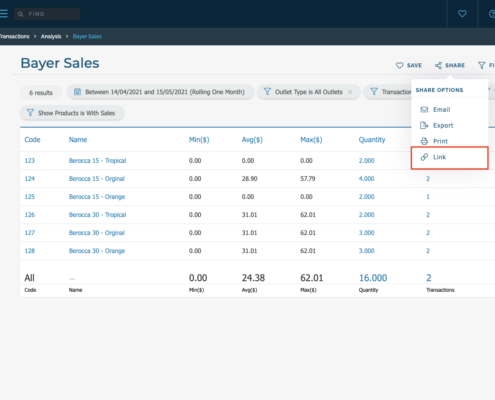Click quantity 4.000 for Berocca 15 - Orginal
This screenshot has height=400, width=495.
pyautogui.click(x=366, y=179)
